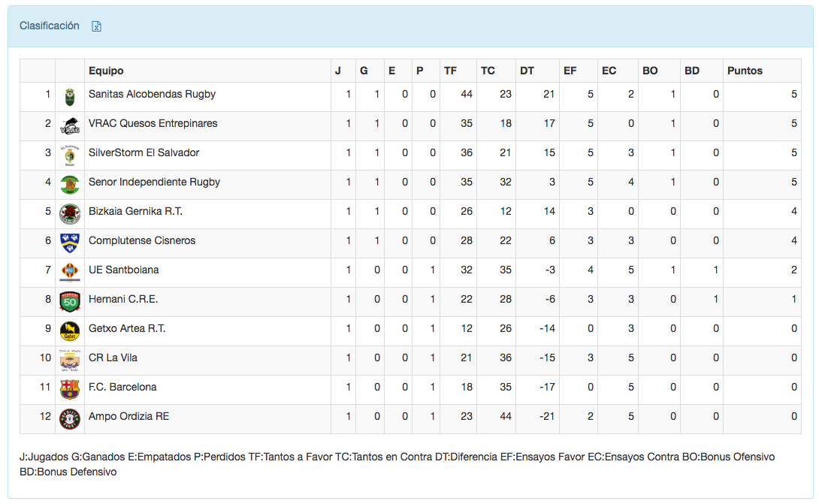The image size is (819, 504).
Task: Click the CR La Vila logo
Action: pyautogui.click(x=70, y=359)
